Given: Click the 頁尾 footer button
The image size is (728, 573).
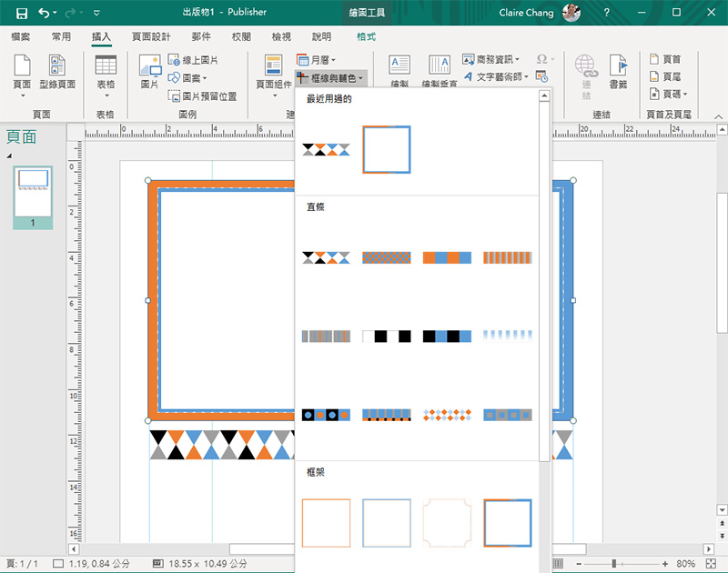Looking at the screenshot, I should tap(665, 76).
